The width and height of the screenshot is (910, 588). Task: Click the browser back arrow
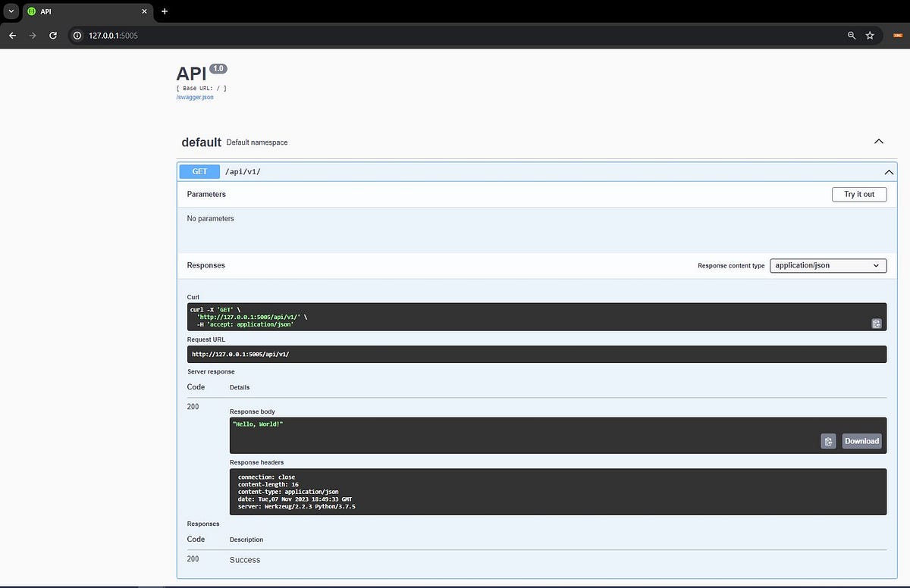pos(12,35)
